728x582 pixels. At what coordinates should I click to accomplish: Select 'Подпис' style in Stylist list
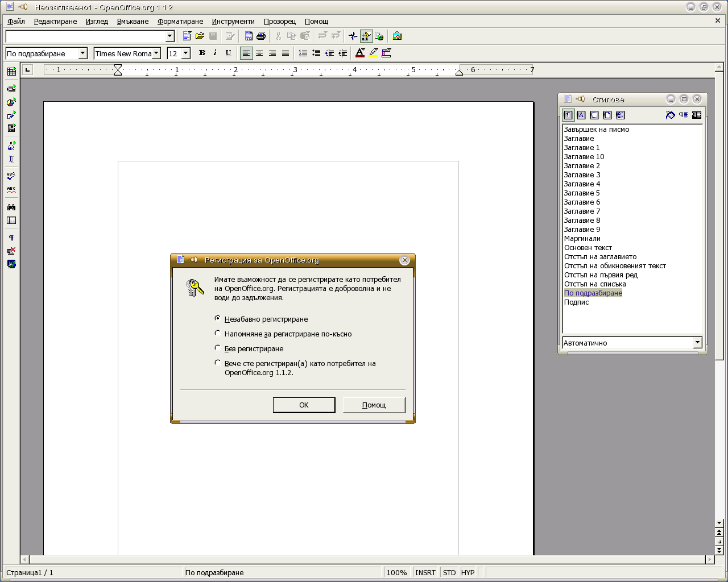coord(576,302)
